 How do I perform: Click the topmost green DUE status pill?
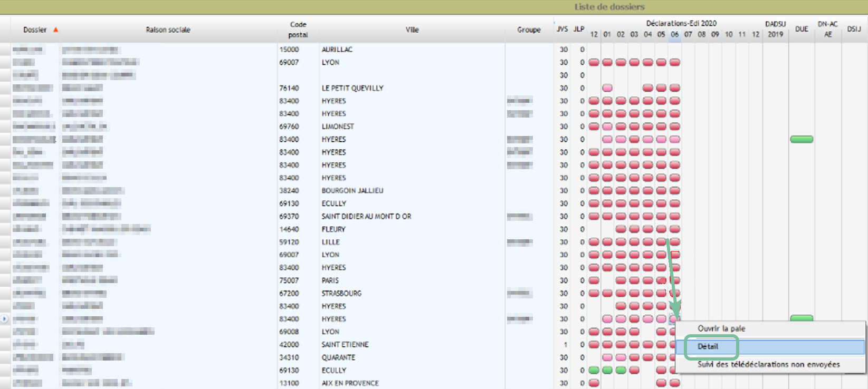coord(801,140)
